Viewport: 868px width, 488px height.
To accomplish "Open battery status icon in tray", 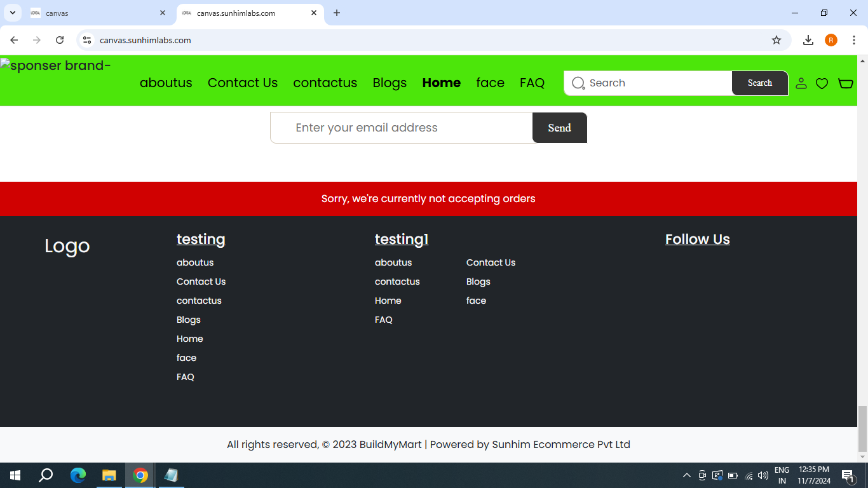I will point(733,475).
